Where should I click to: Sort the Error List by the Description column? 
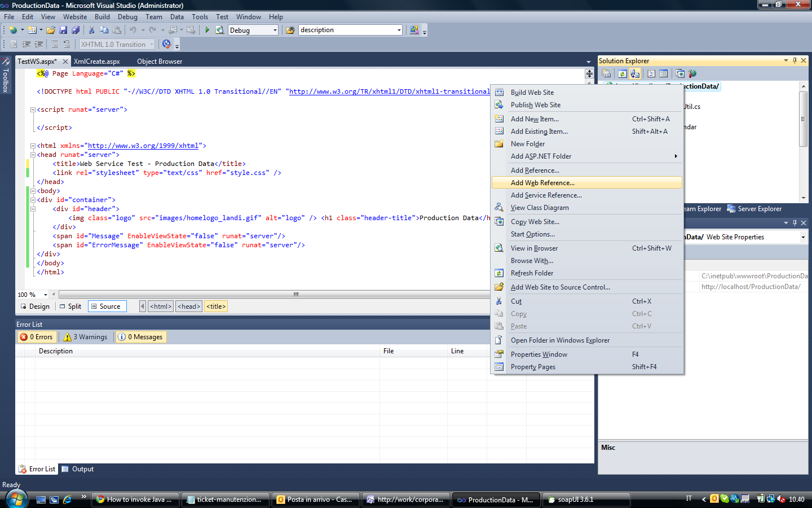point(208,351)
